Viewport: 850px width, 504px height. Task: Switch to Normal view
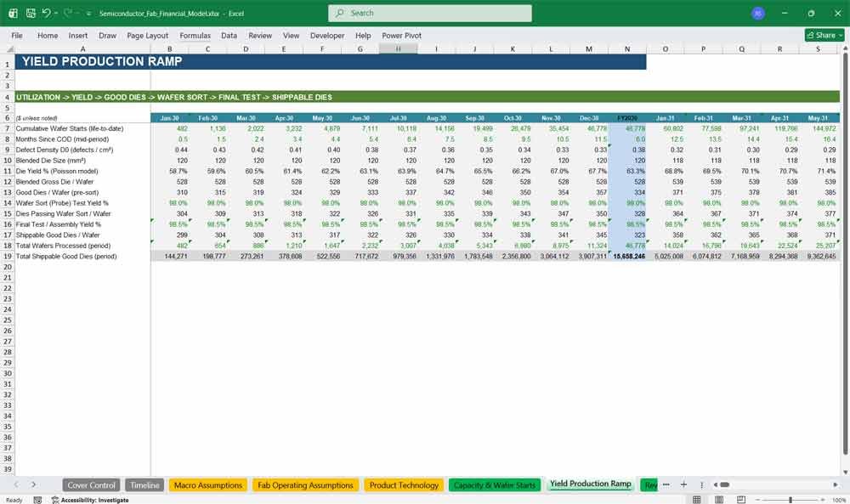click(x=697, y=500)
